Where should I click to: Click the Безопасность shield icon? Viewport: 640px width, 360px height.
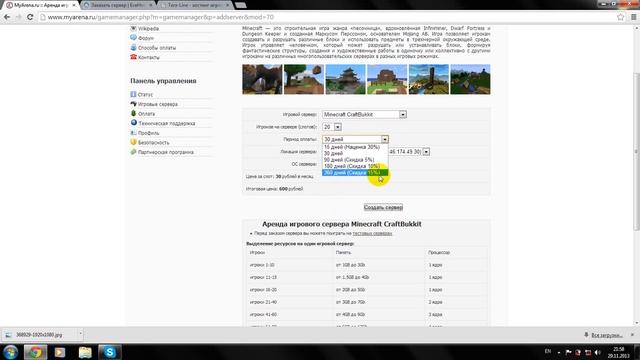tap(133, 142)
